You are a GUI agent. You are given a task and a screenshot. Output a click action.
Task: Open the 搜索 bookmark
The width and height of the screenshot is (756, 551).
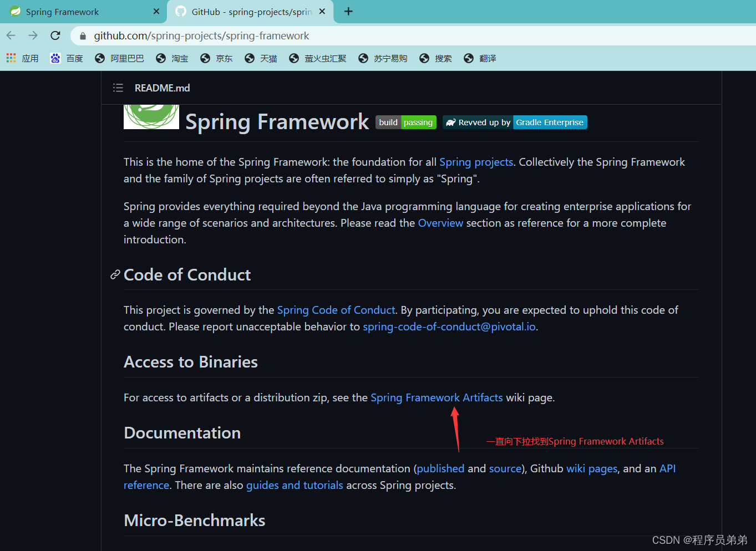click(x=435, y=58)
